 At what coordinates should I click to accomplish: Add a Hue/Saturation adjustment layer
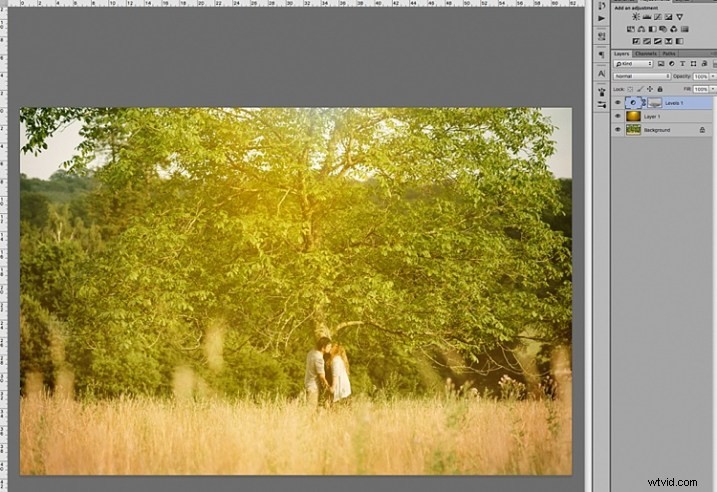pyautogui.click(x=631, y=29)
